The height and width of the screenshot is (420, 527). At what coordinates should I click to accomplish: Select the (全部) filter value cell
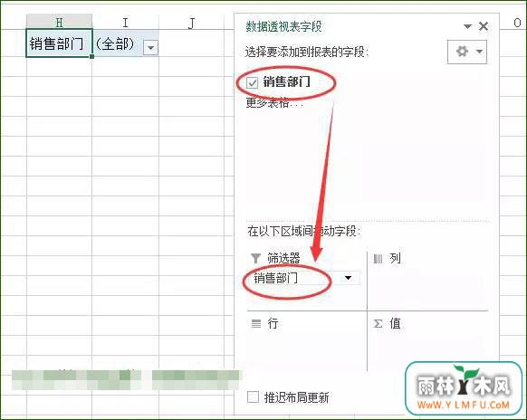click(125, 43)
